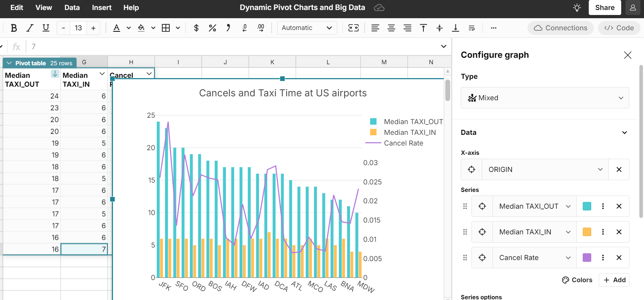Open the Insert menu
Image resolution: width=644 pixels, height=300 pixels.
(x=102, y=7)
